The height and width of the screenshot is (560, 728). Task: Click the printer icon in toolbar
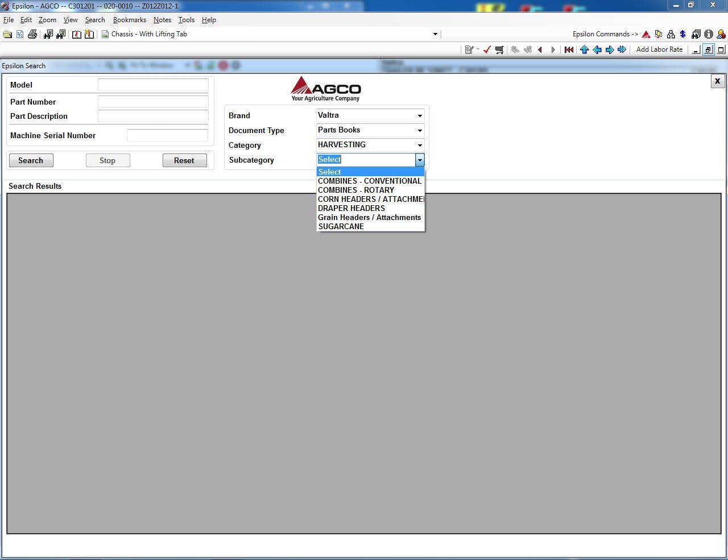(32, 34)
